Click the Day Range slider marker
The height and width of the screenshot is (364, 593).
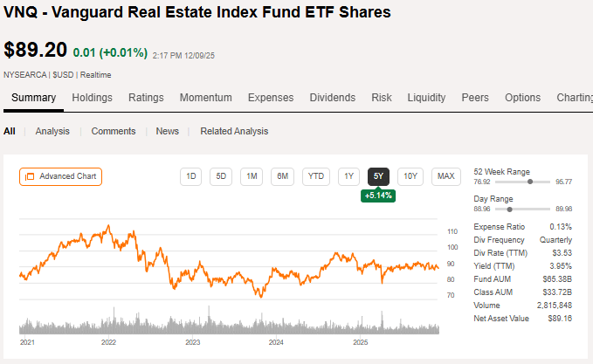coord(510,209)
